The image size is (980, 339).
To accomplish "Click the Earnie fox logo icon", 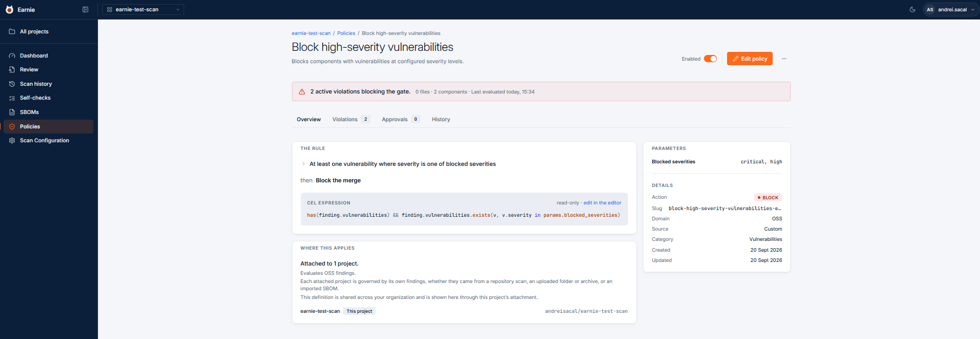I will (9, 9).
